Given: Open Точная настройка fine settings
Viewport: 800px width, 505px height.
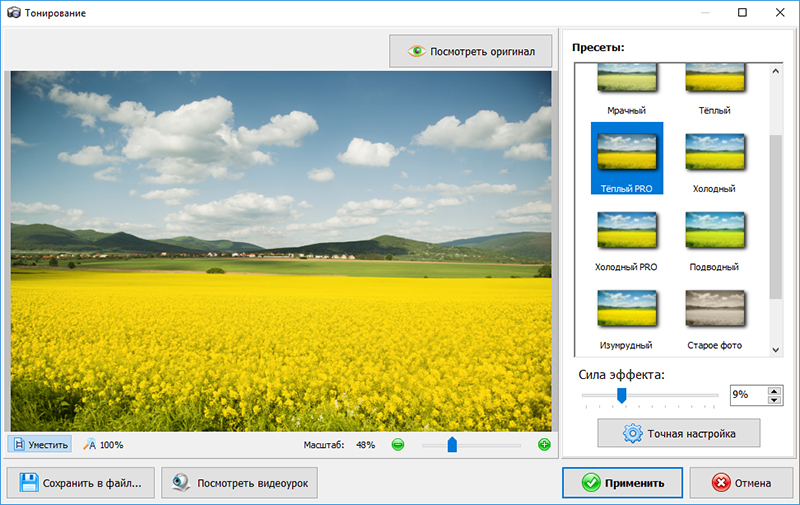Looking at the screenshot, I should point(678,434).
